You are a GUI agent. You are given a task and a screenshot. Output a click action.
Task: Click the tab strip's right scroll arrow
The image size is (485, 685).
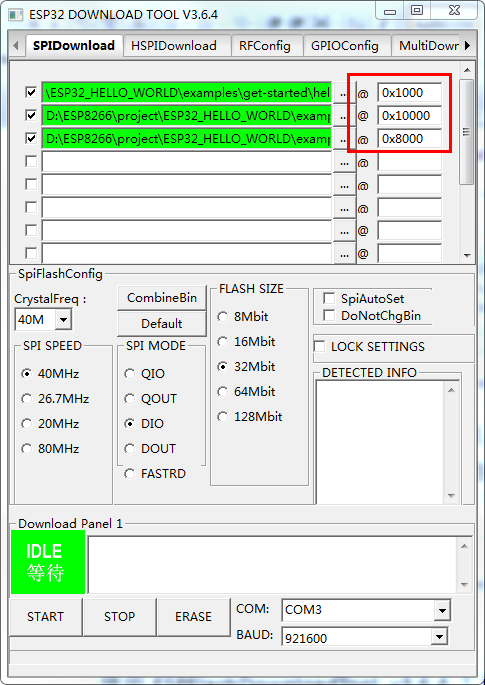coord(467,45)
